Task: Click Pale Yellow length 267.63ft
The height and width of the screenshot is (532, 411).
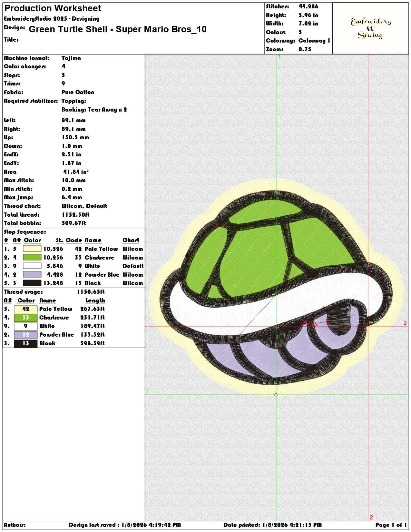Action: coord(93,309)
